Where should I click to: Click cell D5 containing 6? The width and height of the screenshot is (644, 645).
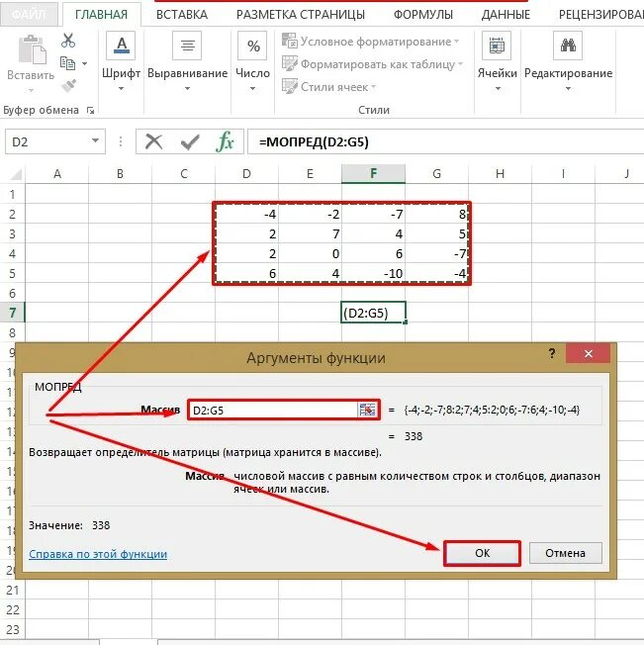point(246,274)
